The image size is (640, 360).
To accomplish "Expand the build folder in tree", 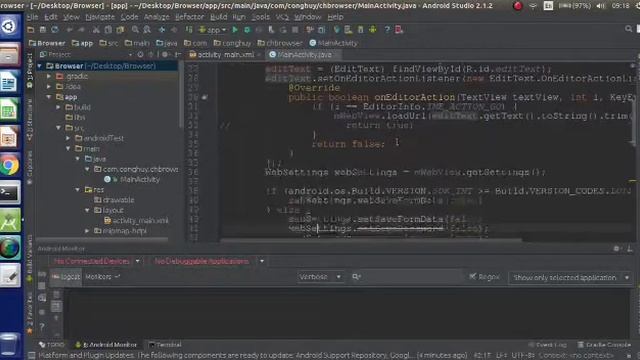I will click(59, 107).
